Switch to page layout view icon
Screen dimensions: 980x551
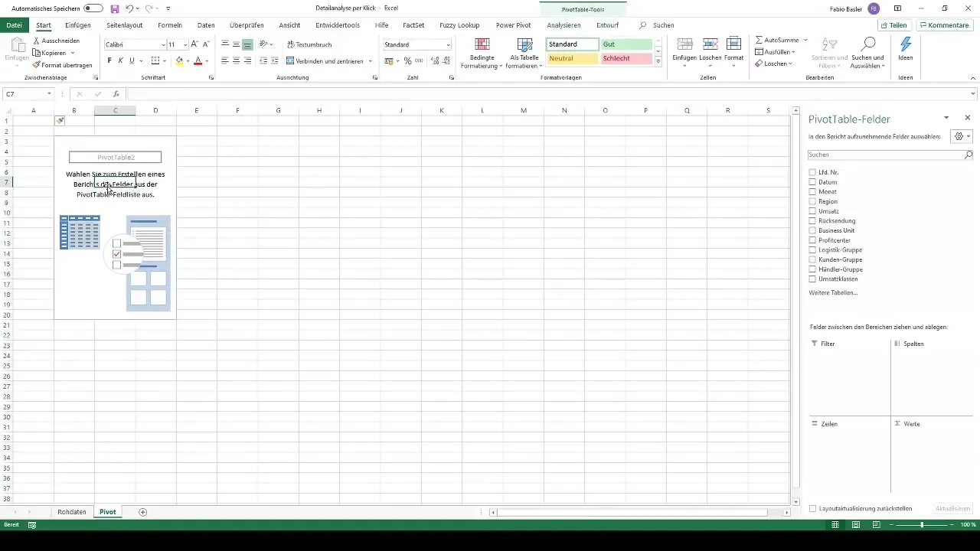[855, 524]
